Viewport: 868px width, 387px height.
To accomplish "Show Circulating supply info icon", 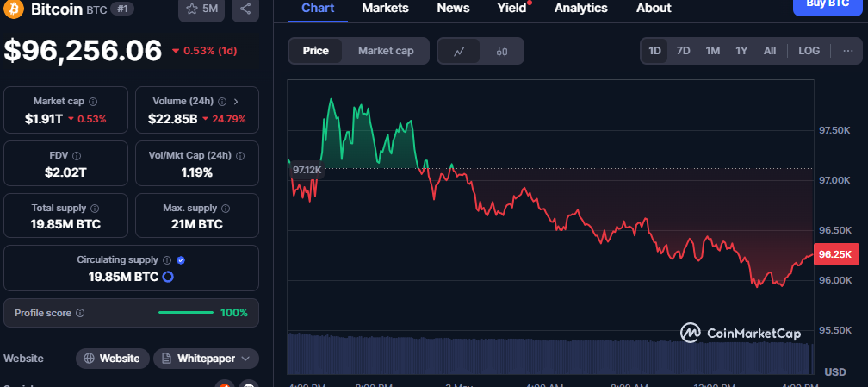I will point(168,260).
